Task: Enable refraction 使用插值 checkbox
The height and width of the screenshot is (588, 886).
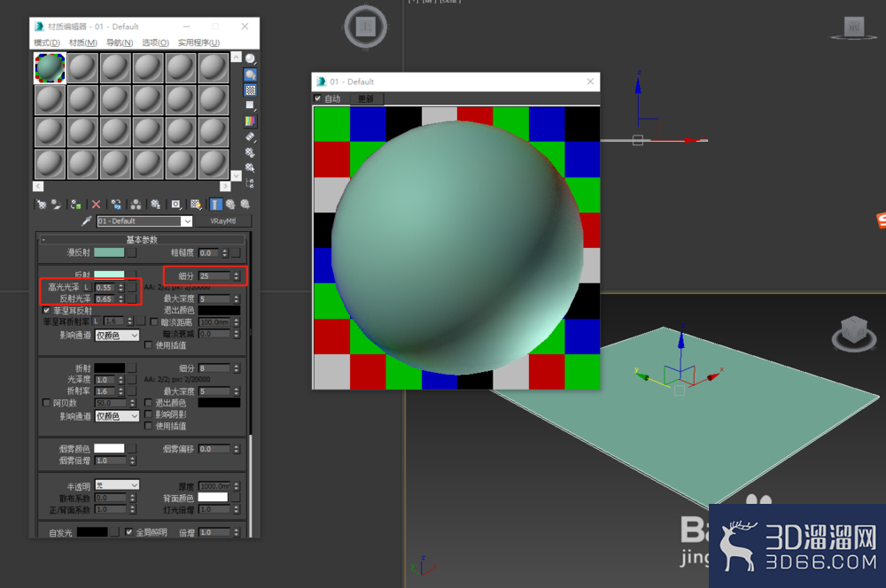Action: click(148, 426)
